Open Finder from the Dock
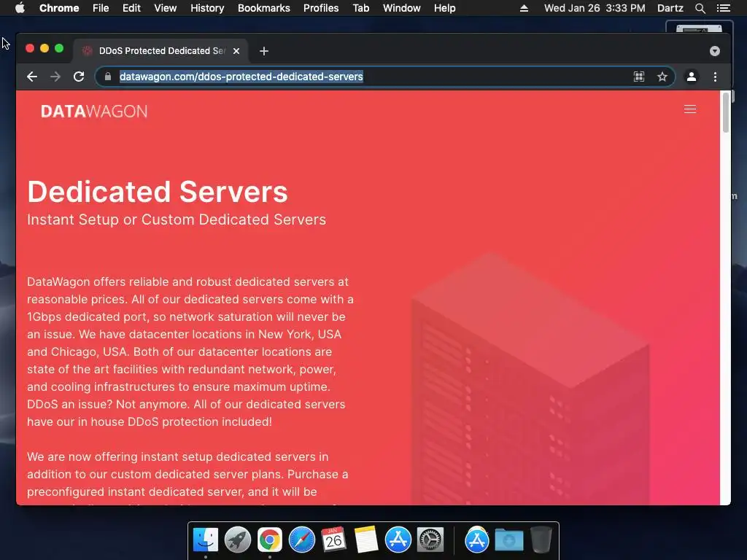 pos(205,540)
